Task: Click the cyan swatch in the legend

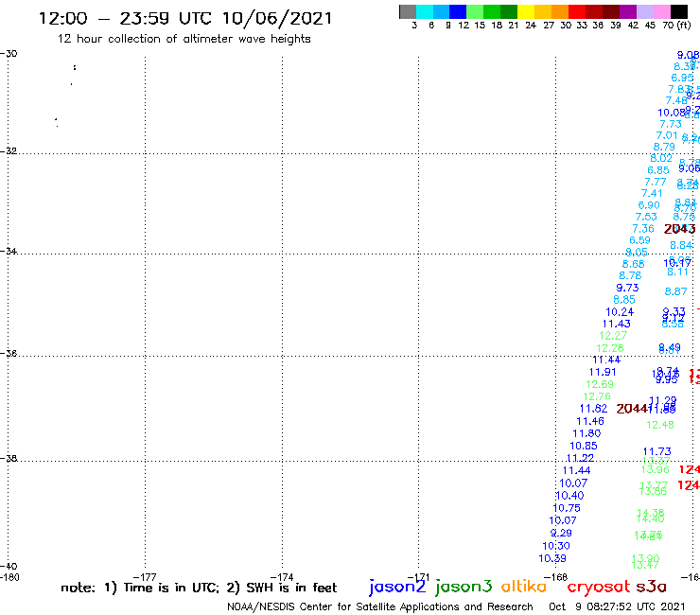Action: [x=425, y=11]
